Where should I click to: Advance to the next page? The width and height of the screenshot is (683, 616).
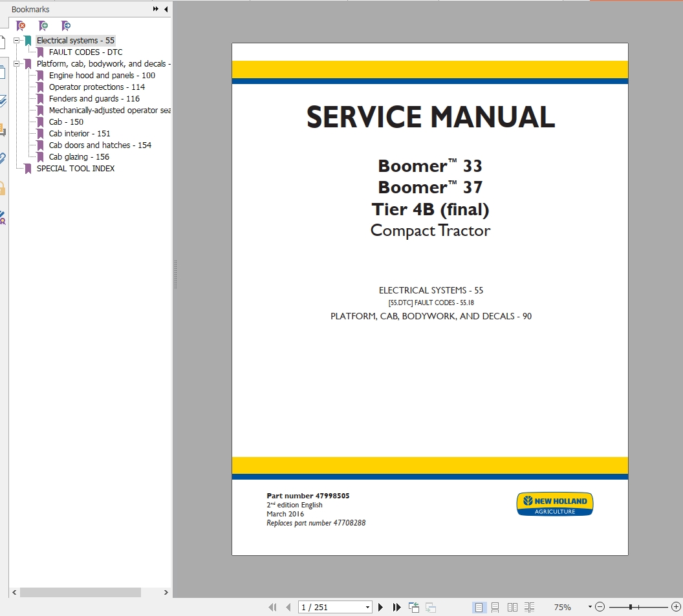381,608
